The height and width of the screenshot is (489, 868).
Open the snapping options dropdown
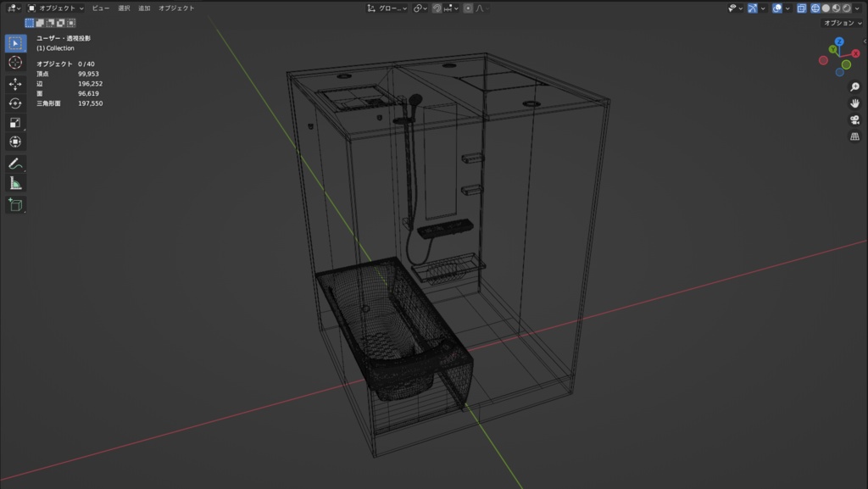tap(451, 8)
